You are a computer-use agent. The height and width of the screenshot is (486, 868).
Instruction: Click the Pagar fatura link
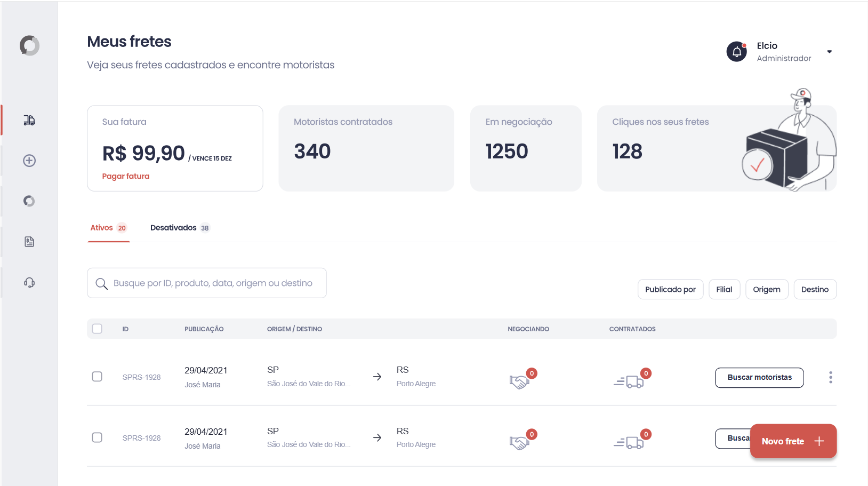(x=126, y=176)
